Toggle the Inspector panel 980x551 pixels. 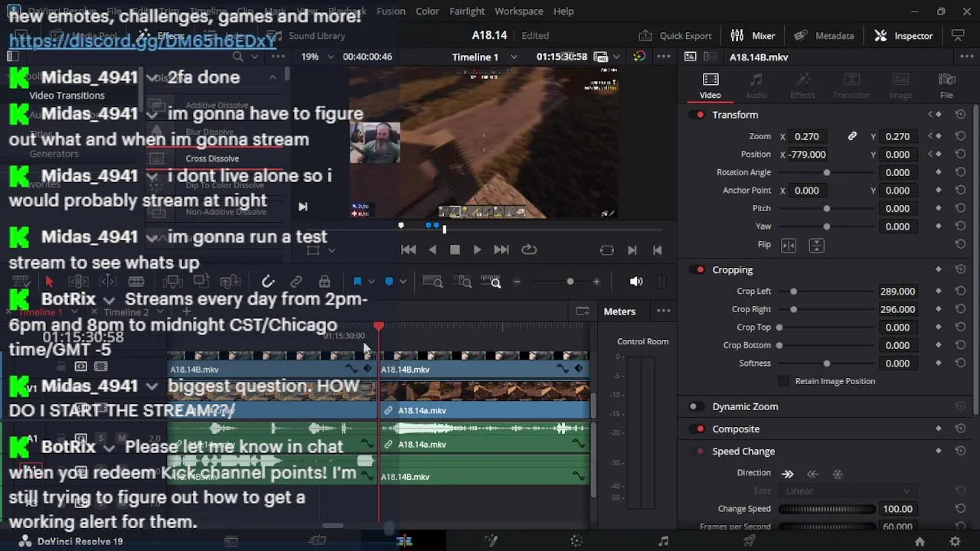[x=903, y=35]
